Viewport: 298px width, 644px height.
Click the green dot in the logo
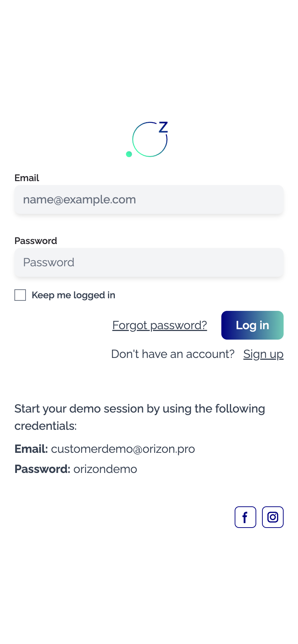(x=129, y=154)
